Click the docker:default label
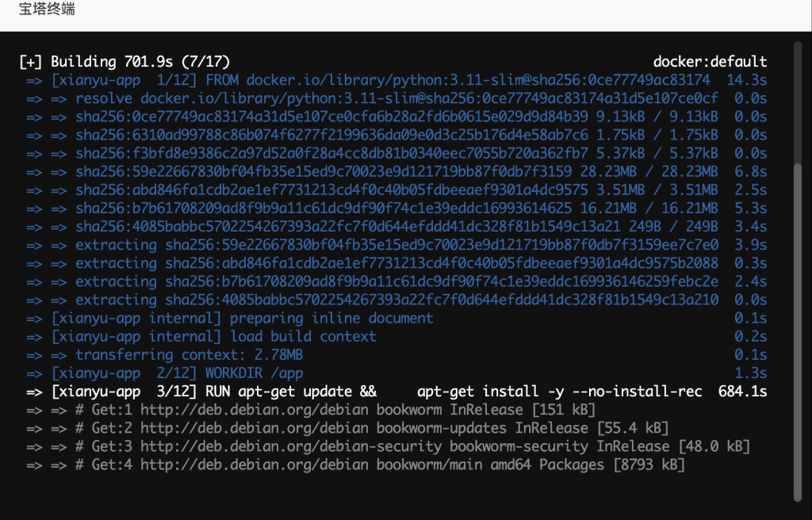This screenshot has height=520, width=812. (710, 62)
